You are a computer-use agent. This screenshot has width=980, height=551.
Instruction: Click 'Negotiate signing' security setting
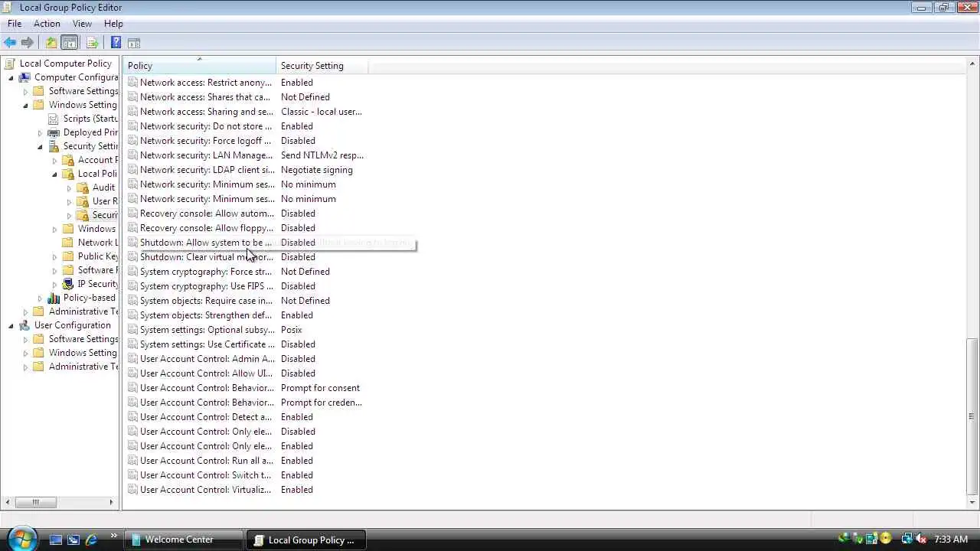click(316, 170)
